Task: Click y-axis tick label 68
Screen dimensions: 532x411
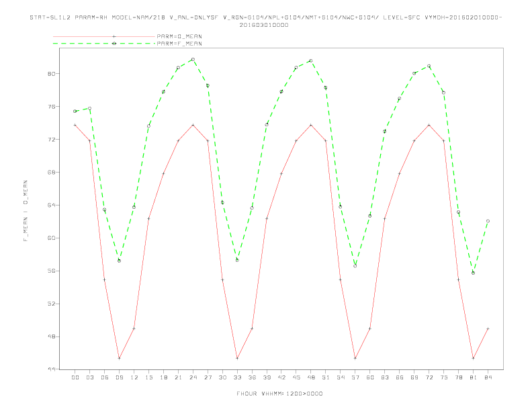Action: click(52, 173)
